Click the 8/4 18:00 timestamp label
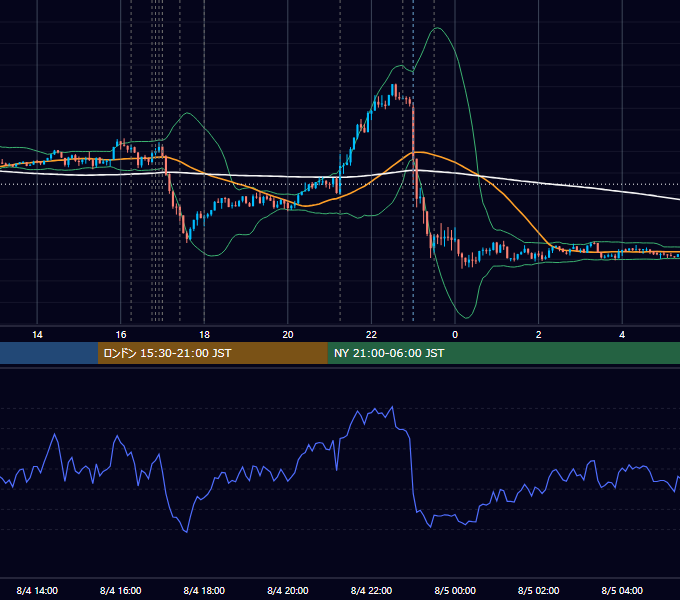680x600 pixels. point(204,591)
